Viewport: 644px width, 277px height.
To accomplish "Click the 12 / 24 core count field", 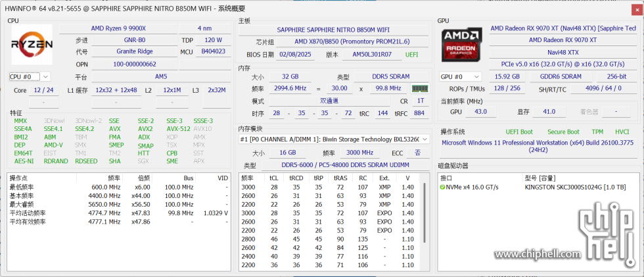I will pyautogui.click(x=43, y=90).
